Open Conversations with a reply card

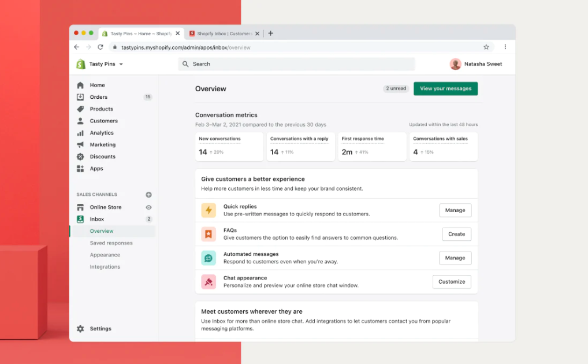click(x=301, y=147)
